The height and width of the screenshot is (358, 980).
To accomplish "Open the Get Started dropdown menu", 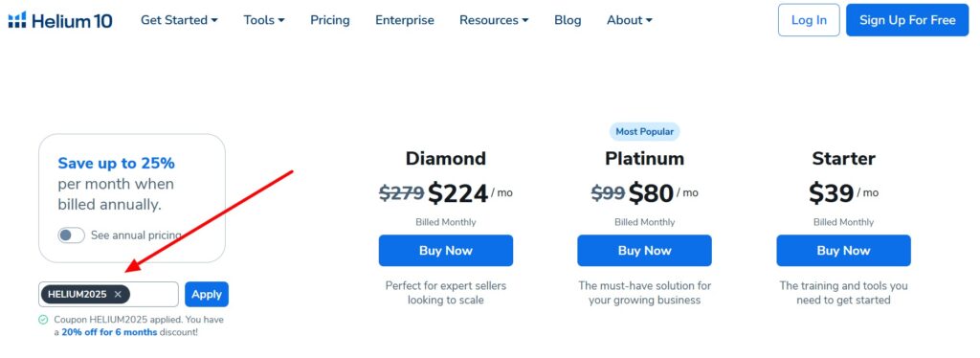I will click(x=179, y=20).
